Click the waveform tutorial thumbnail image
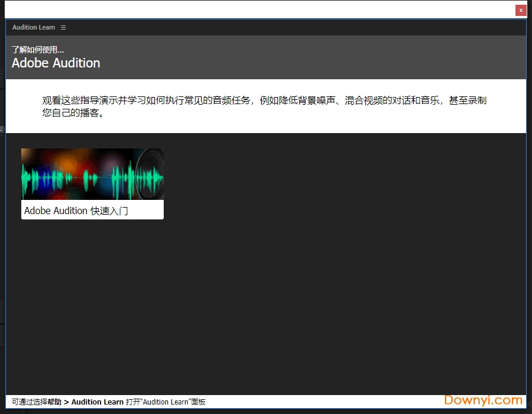The width and height of the screenshot is (532, 414). coord(92,175)
